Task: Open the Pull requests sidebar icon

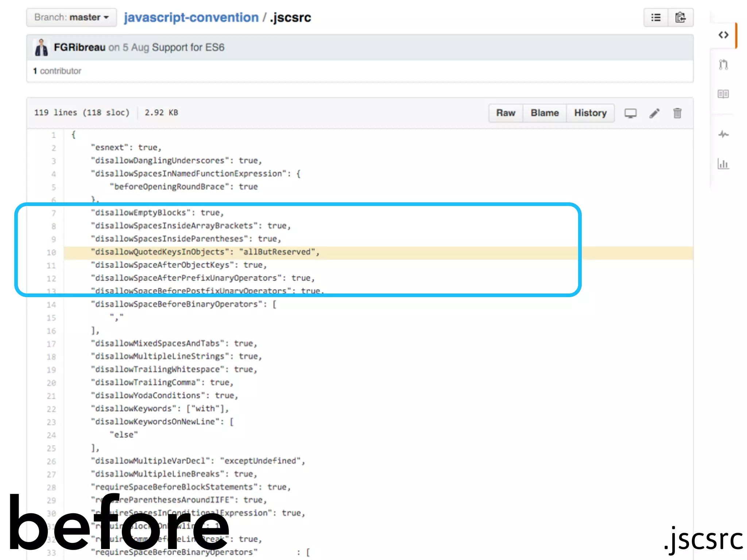Action: [x=723, y=65]
